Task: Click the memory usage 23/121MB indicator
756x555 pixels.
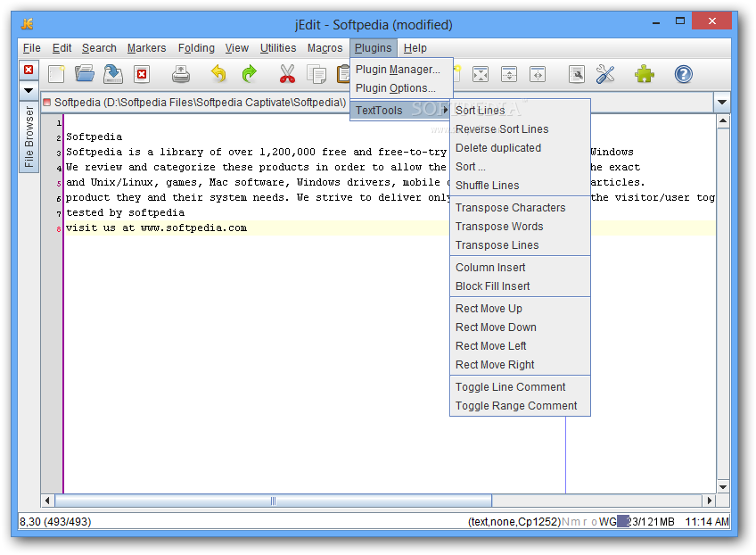Action: (646, 522)
